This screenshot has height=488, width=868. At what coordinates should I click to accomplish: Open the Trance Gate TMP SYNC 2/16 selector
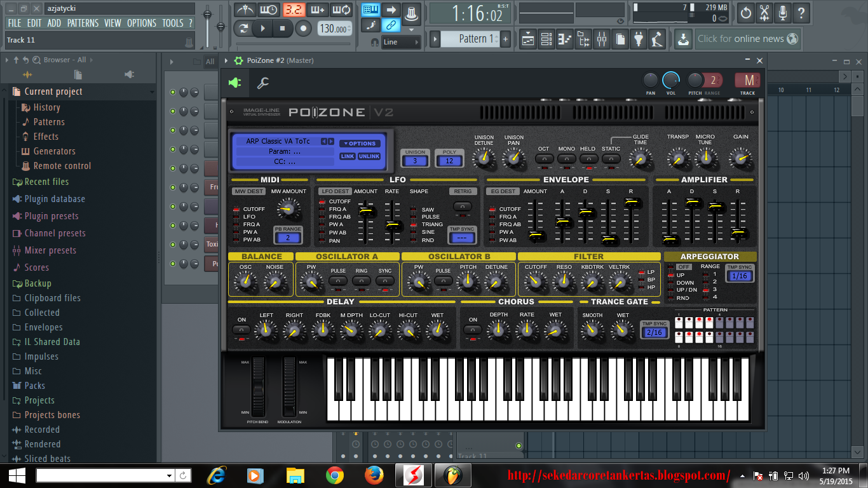pyautogui.click(x=654, y=332)
